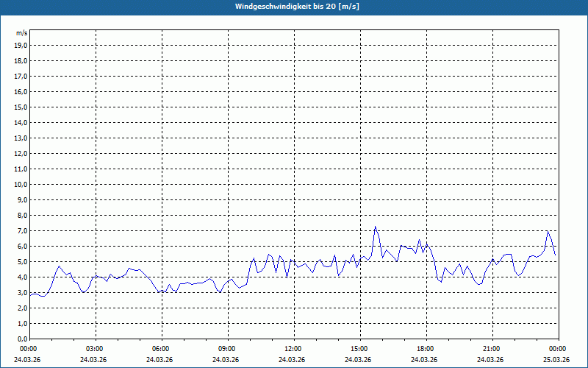The height and width of the screenshot is (368, 588).
Task: Click the chart title Windgeschwindigkeit bis 20 [m/s]
Action: (297, 7)
